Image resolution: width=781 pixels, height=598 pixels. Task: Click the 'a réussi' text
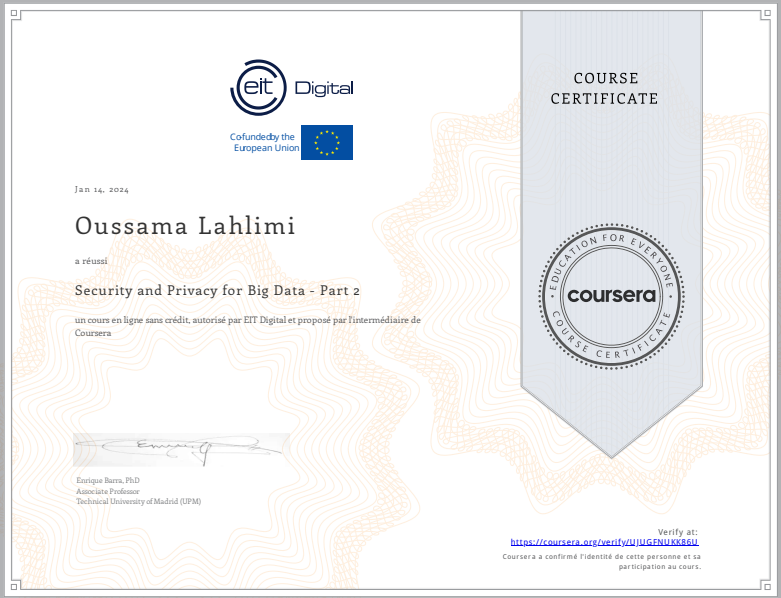[x=91, y=261]
